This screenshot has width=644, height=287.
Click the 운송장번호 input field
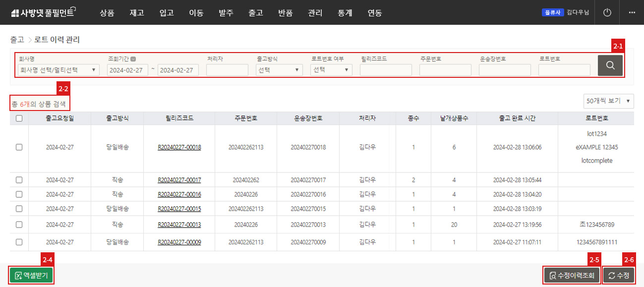505,70
